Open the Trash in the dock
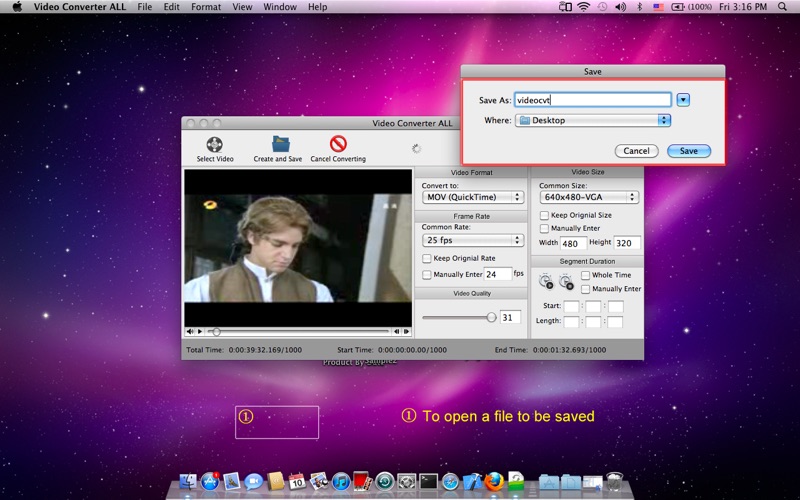800x500 pixels. pos(615,481)
